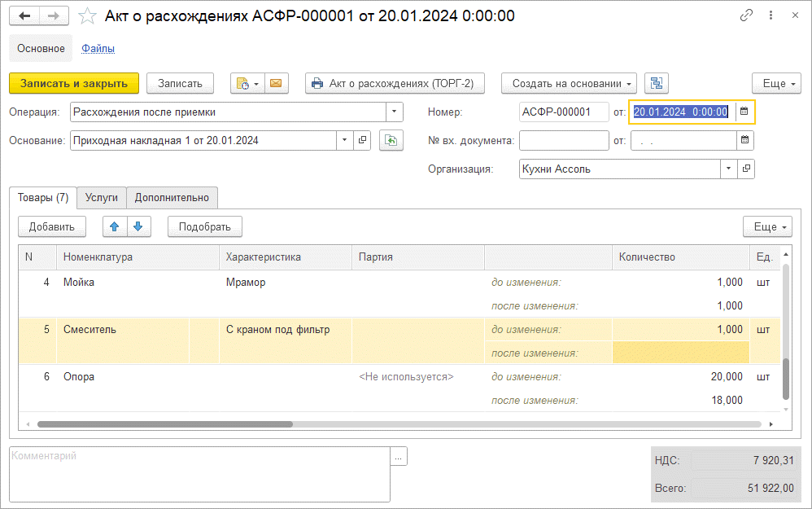
Task: Open the Создать на основании dropdown
Action: tap(569, 83)
